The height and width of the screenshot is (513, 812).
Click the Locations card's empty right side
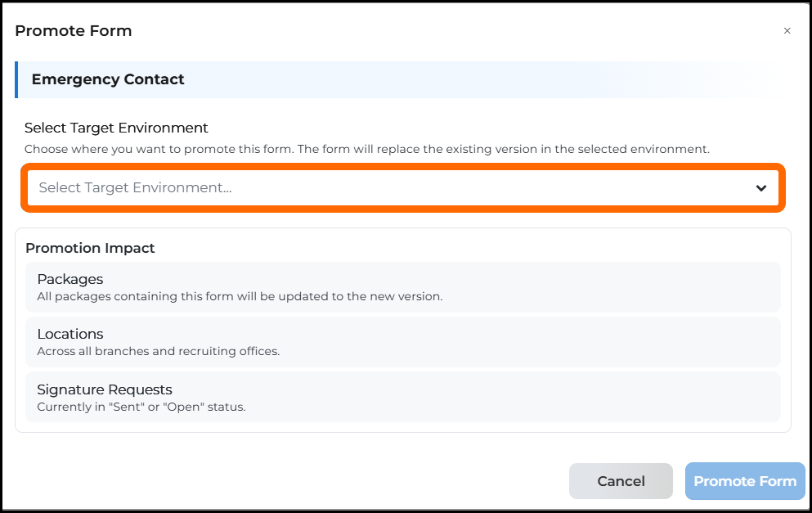tap(528, 342)
